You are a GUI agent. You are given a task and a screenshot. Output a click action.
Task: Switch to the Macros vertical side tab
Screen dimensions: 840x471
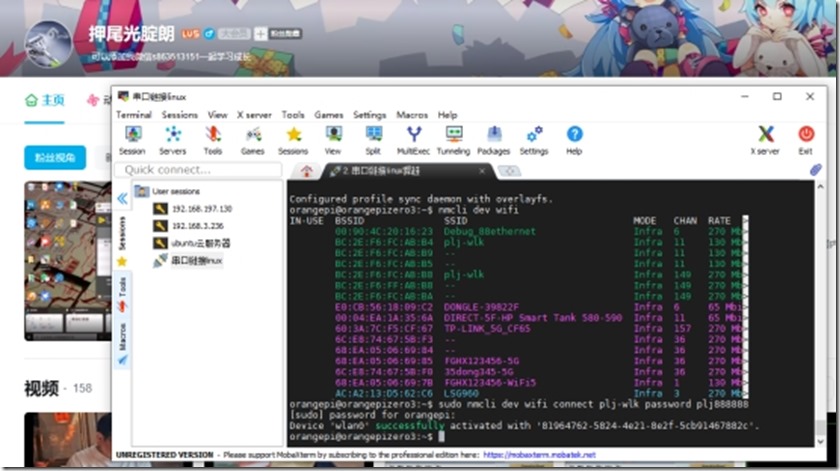click(x=123, y=343)
